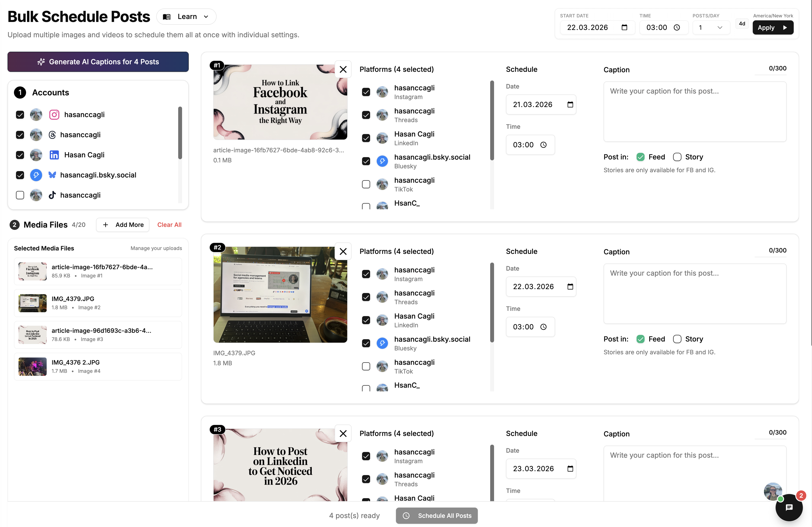Image resolution: width=812 pixels, height=527 pixels.
Task: Open the chat support bubble icon
Action: pyautogui.click(x=789, y=507)
